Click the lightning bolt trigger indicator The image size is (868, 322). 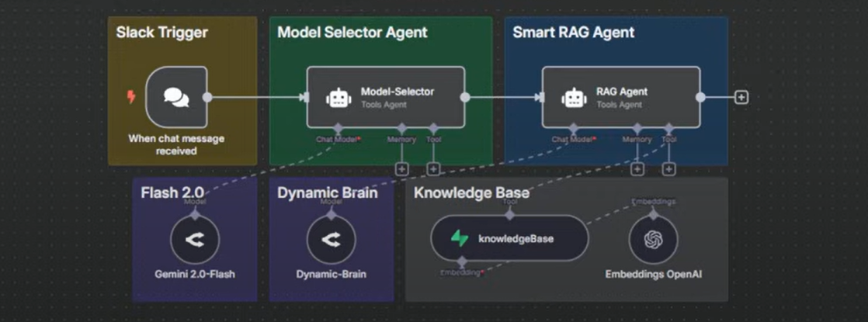131,97
